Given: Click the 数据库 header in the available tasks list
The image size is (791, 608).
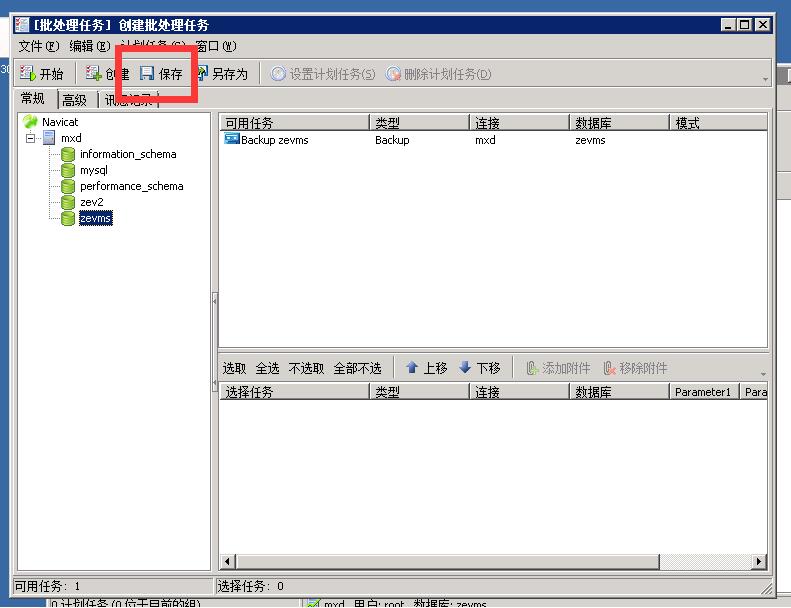Looking at the screenshot, I should tap(619, 123).
